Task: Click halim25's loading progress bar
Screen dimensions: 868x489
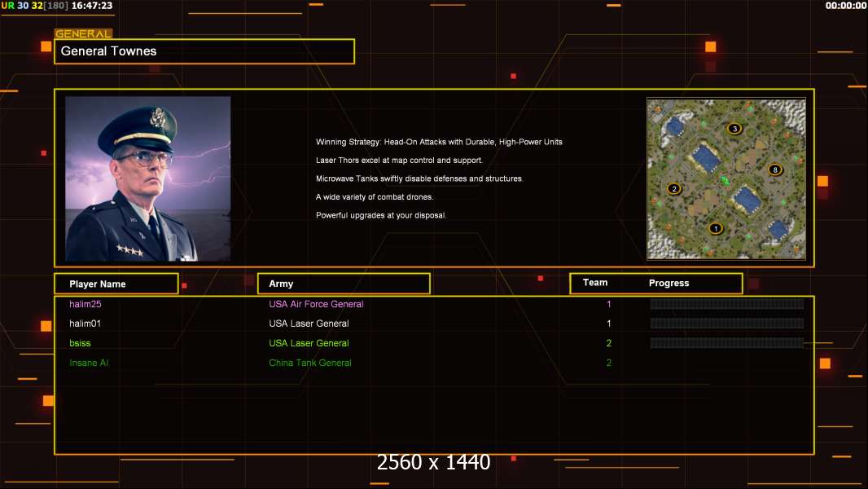Action: [726, 304]
